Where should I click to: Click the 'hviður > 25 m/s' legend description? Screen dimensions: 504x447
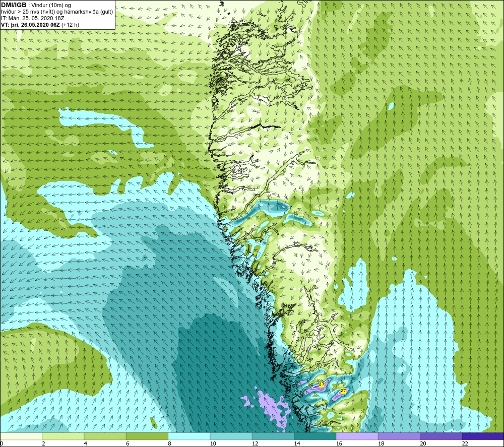tap(57, 12)
